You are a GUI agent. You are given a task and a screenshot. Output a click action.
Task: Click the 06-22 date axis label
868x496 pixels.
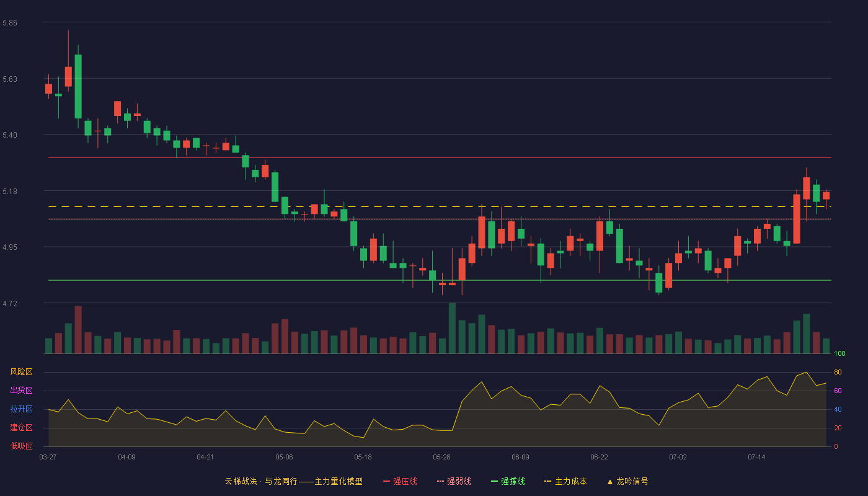click(599, 457)
